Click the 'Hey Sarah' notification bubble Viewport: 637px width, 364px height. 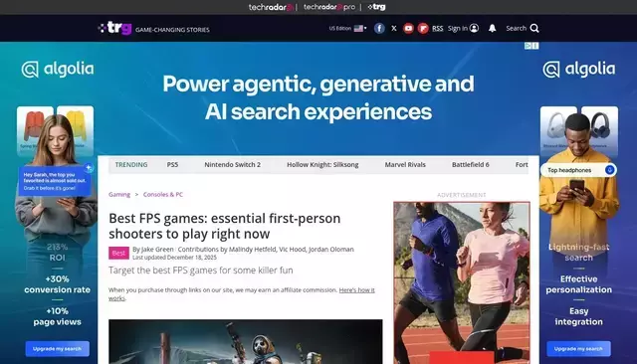click(x=55, y=181)
